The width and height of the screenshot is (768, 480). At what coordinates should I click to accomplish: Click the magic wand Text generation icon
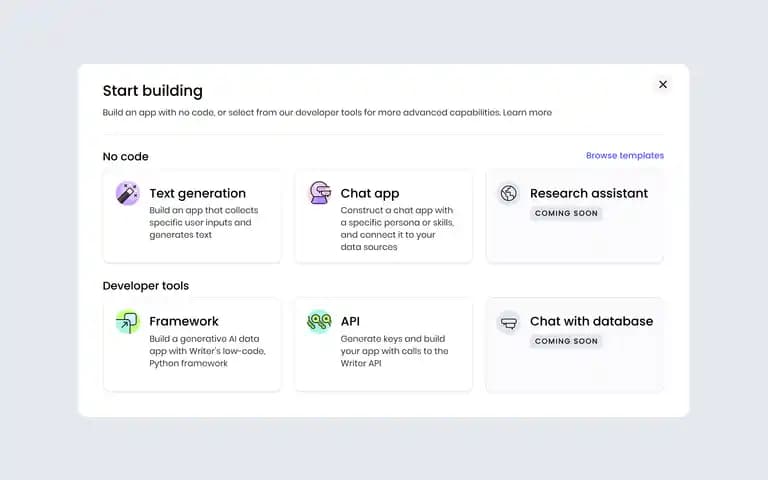[127, 193]
